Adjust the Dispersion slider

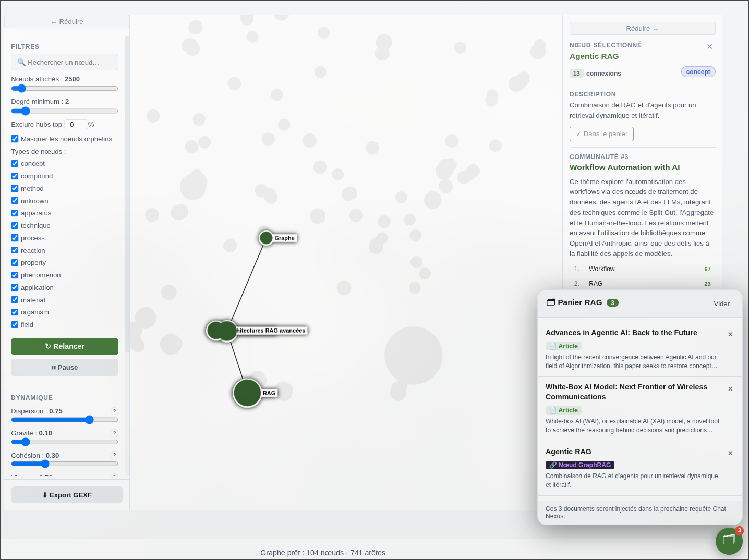pyautogui.click(x=65, y=420)
